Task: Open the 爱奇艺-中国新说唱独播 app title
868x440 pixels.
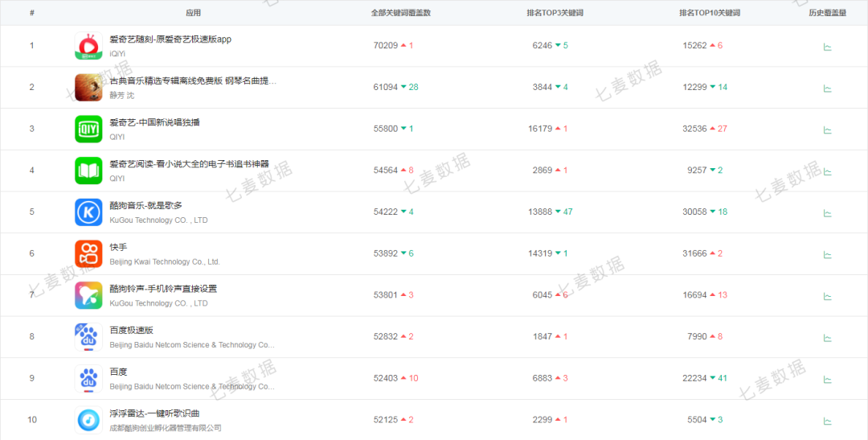Action: point(155,122)
